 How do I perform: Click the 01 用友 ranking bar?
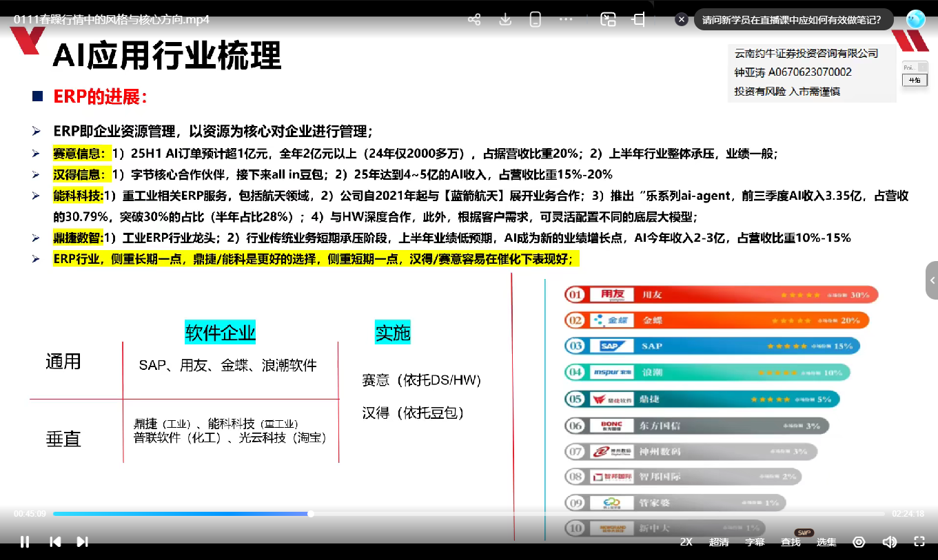(x=721, y=295)
